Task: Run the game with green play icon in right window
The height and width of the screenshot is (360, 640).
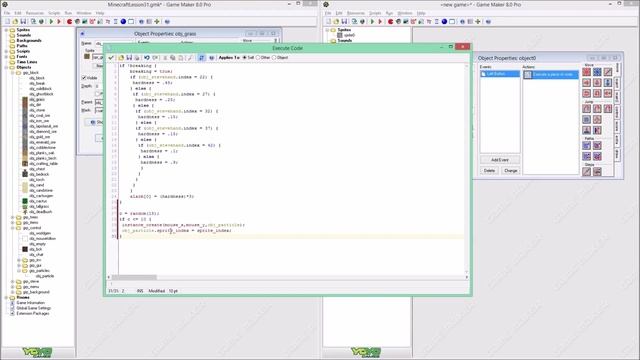Action: tap(372, 22)
